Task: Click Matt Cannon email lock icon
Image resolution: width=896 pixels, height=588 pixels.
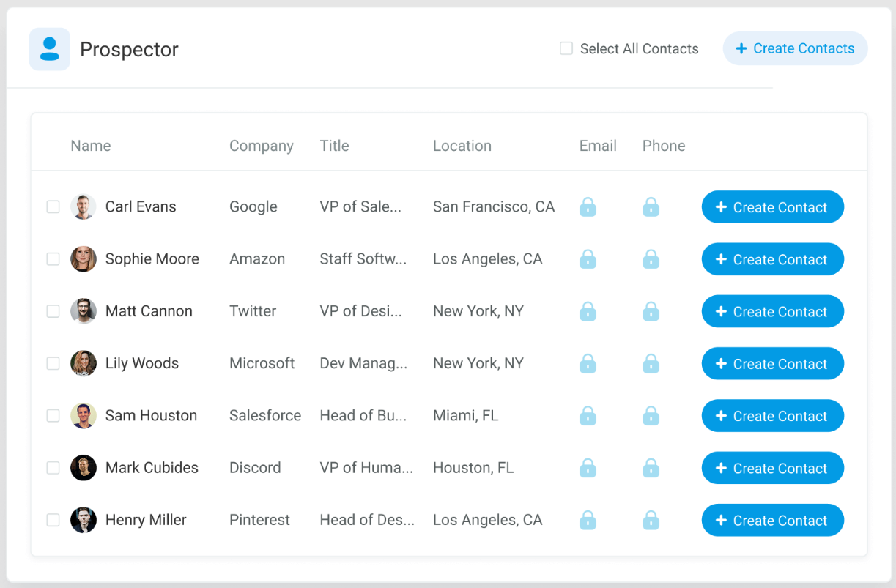Action: [588, 311]
